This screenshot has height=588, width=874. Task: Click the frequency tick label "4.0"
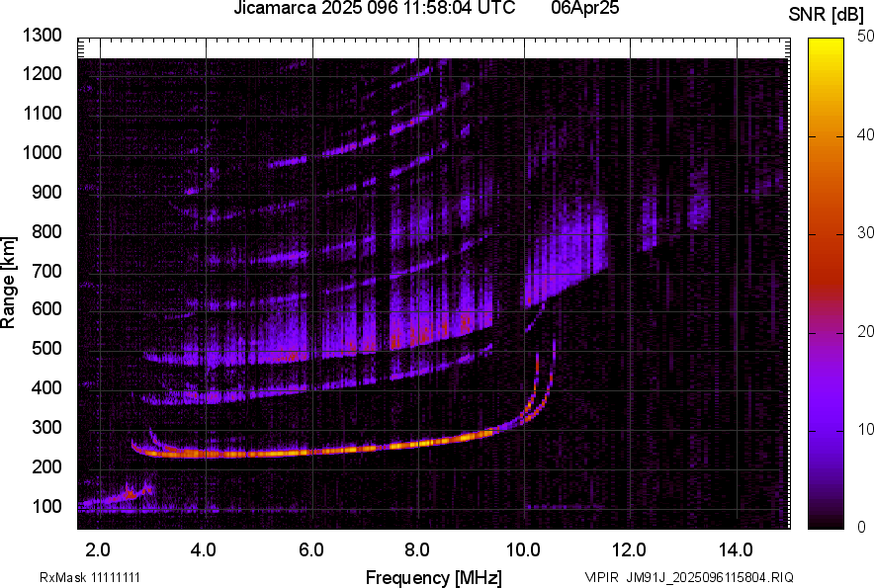click(204, 550)
